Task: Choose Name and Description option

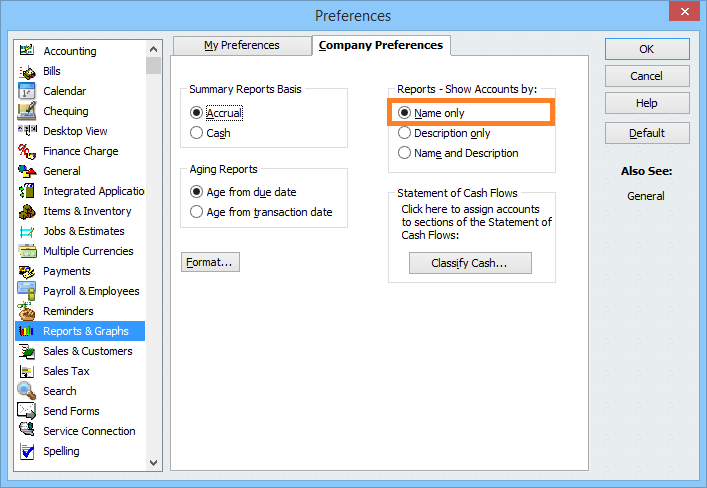Action: (x=458, y=153)
